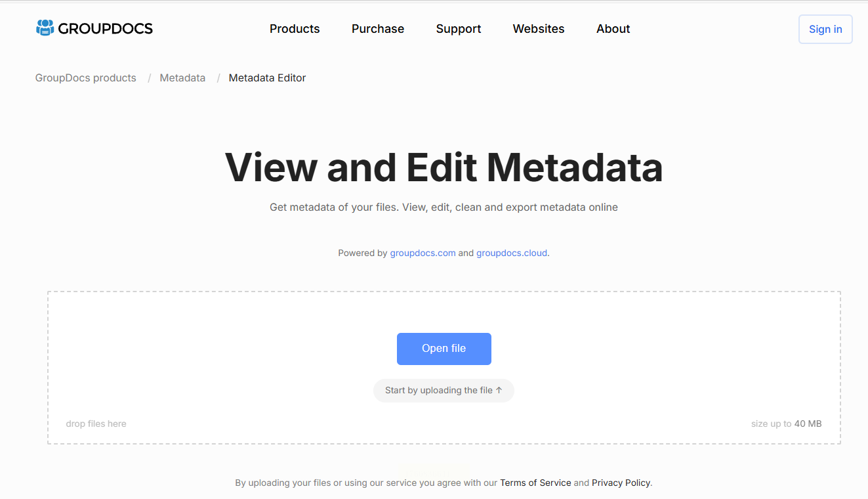Viewport: 868px width, 499px height.
Task: Click the GroupDocs logo icon
Action: click(x=45, y=28)
